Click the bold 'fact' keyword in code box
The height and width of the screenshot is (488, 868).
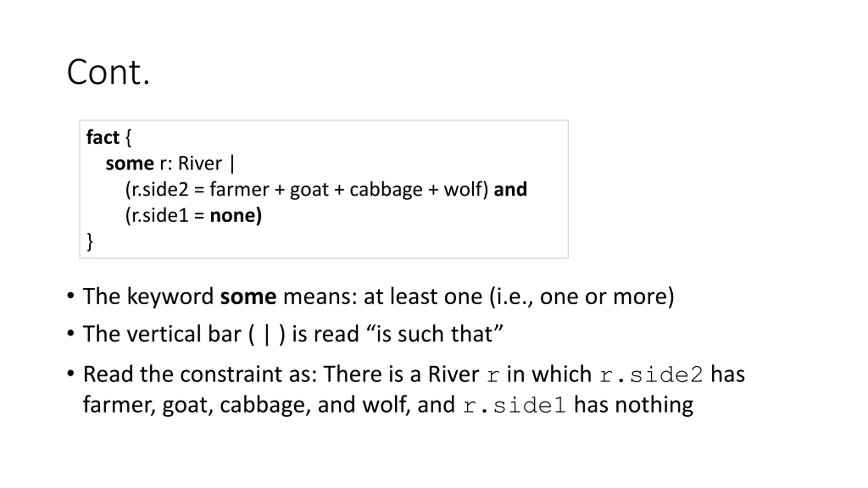[103, 137]
